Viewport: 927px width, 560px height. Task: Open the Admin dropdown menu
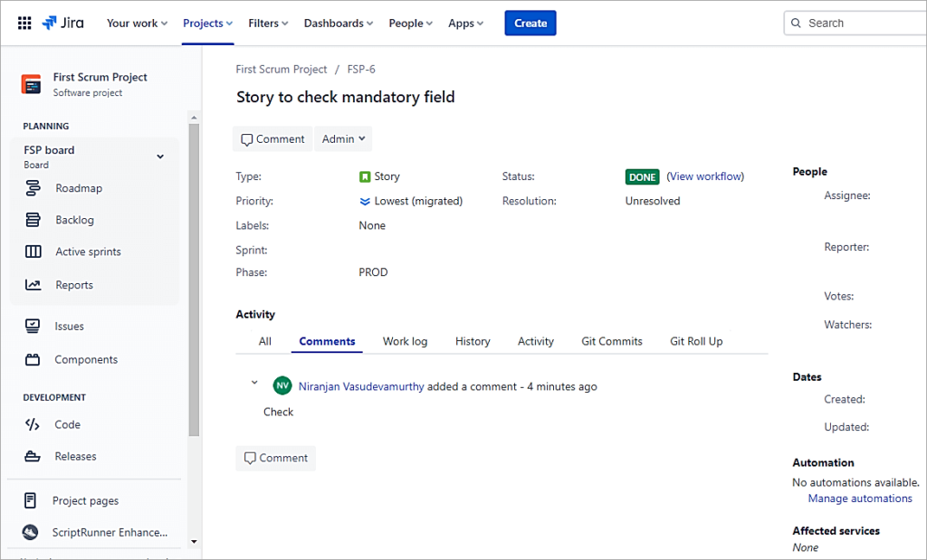[343, 138]
